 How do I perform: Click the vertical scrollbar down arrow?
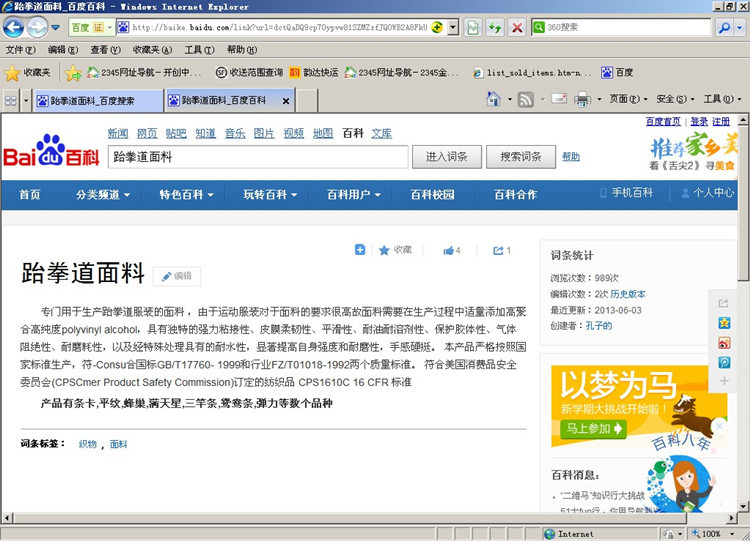[743, 506]
